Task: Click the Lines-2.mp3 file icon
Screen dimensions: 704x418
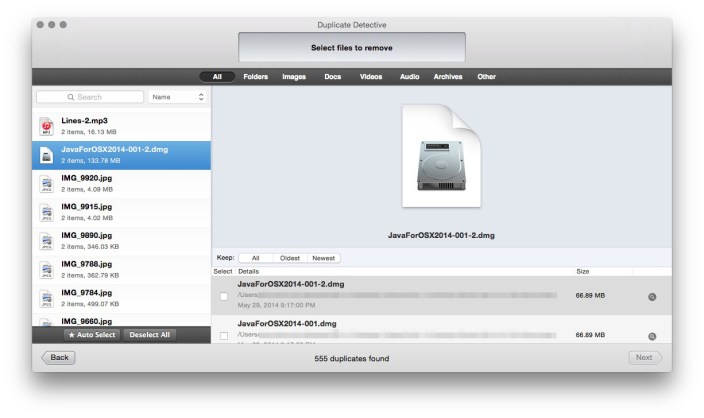Action: 46,126
